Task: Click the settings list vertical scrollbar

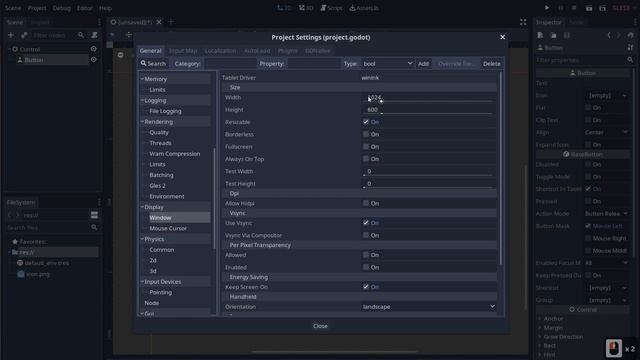Action: coord(501,167)
